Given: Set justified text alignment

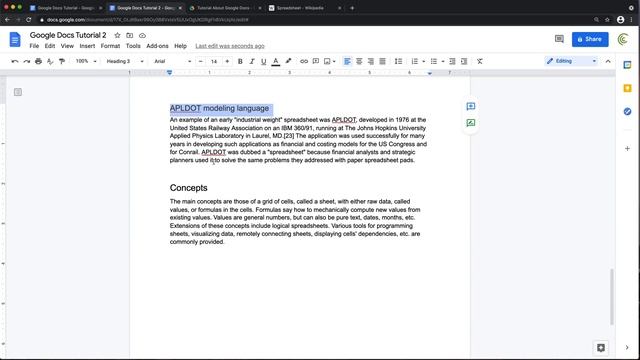Looking at the screenshot, I should (x=382, y=61).
